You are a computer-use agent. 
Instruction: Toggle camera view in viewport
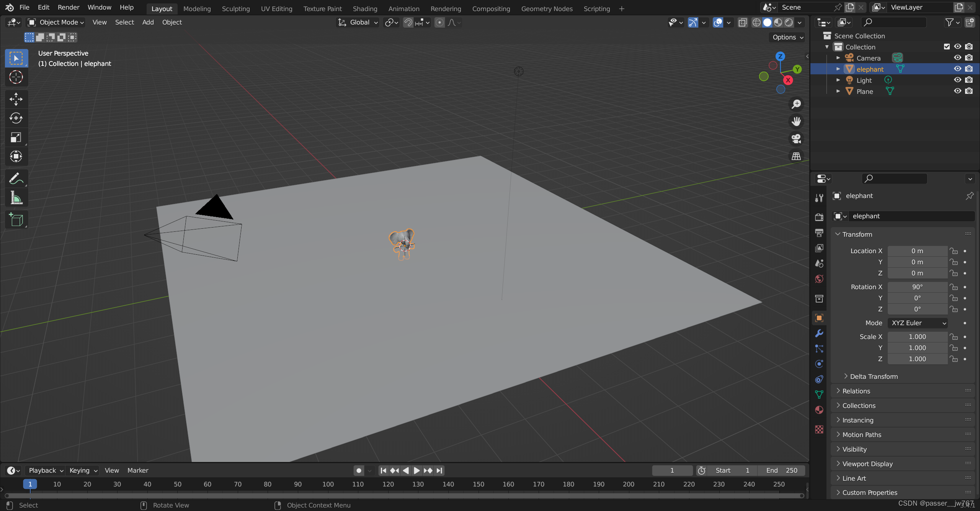coord(796,139)
